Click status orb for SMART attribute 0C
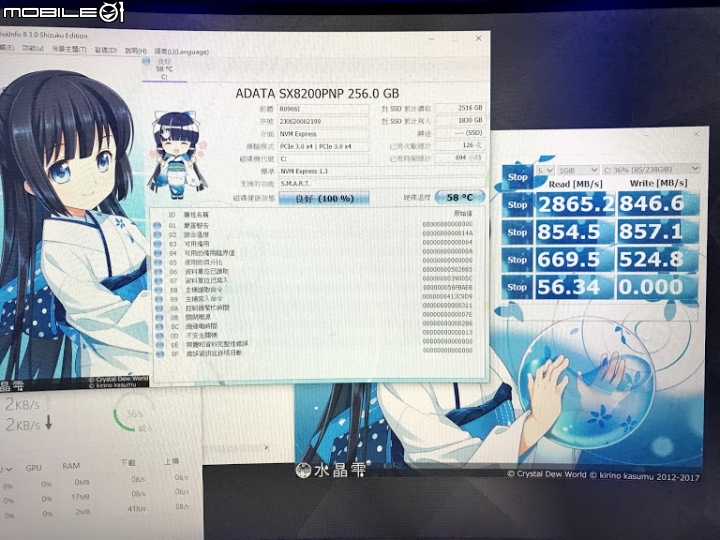720x540 pixels. tap(159, 326)
